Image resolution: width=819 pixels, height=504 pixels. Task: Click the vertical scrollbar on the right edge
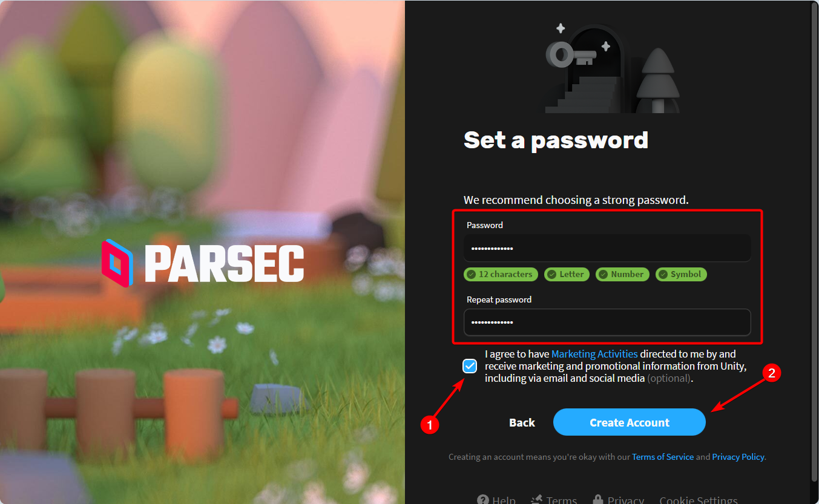coord(814,242)
